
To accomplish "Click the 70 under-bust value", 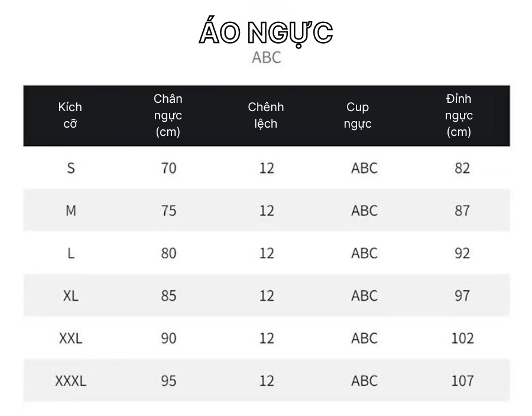I will coord(168,168).
